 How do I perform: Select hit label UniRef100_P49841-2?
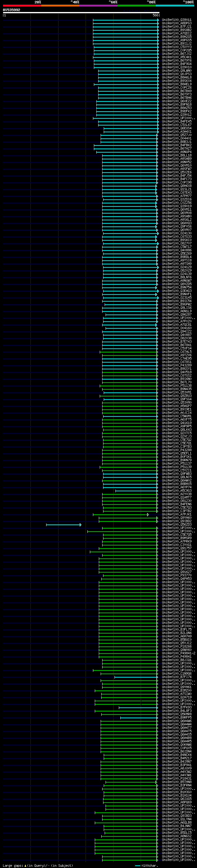pyautogui.click(x=178, y=653)
